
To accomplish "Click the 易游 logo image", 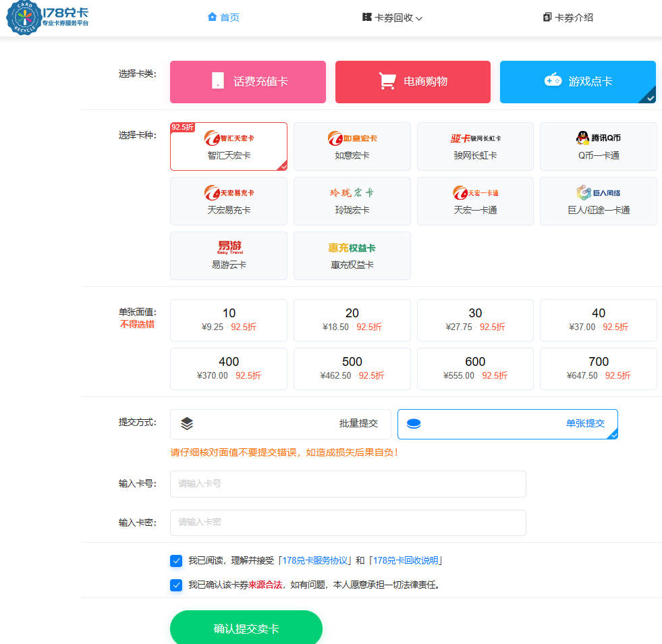I will click(229, 247).
